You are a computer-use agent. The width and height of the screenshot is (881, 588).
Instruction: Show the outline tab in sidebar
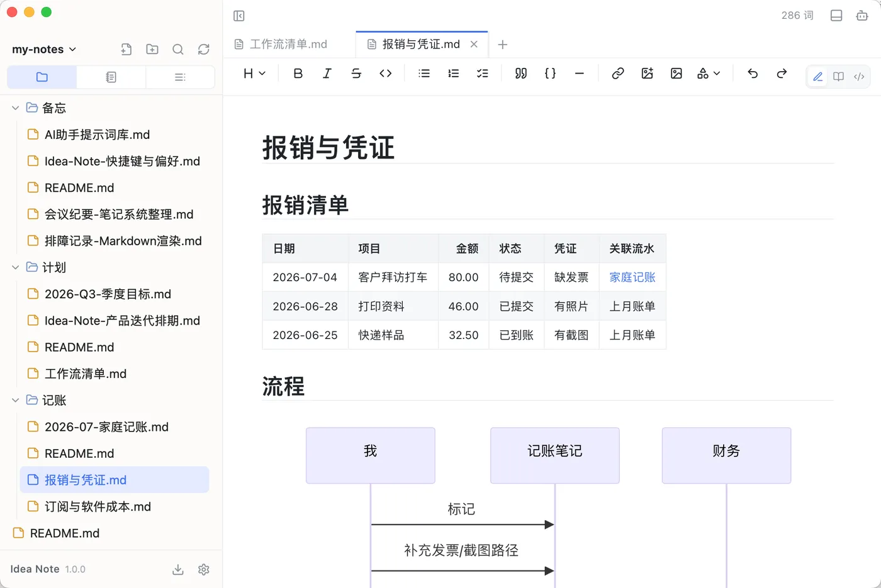[x=180, y=77]
